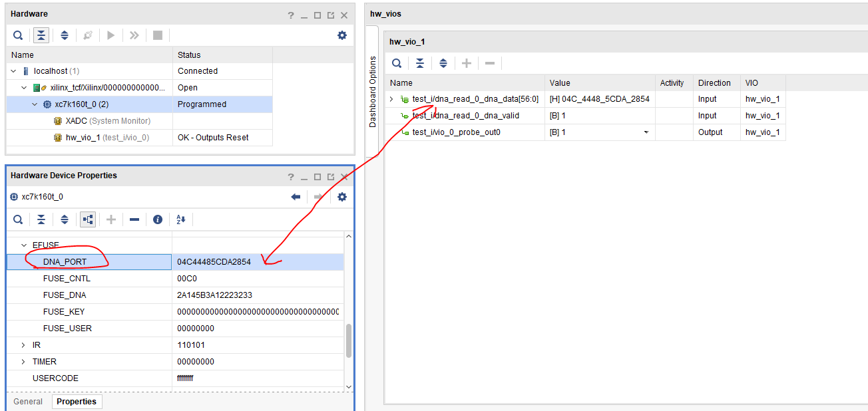868x411 pixels.
Task: Click the remove minus icon in device properties toolbar
Action: pos(134,219)
